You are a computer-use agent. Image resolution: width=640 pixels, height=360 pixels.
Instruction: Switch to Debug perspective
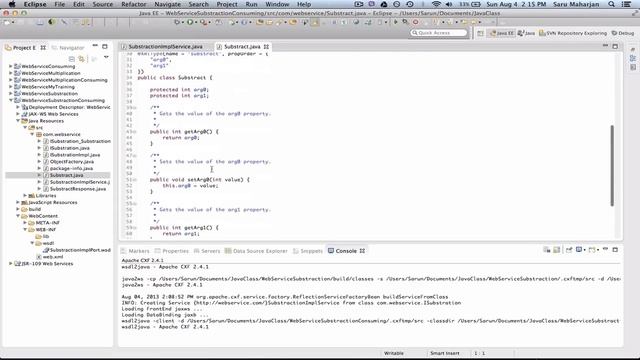point(623,33)
